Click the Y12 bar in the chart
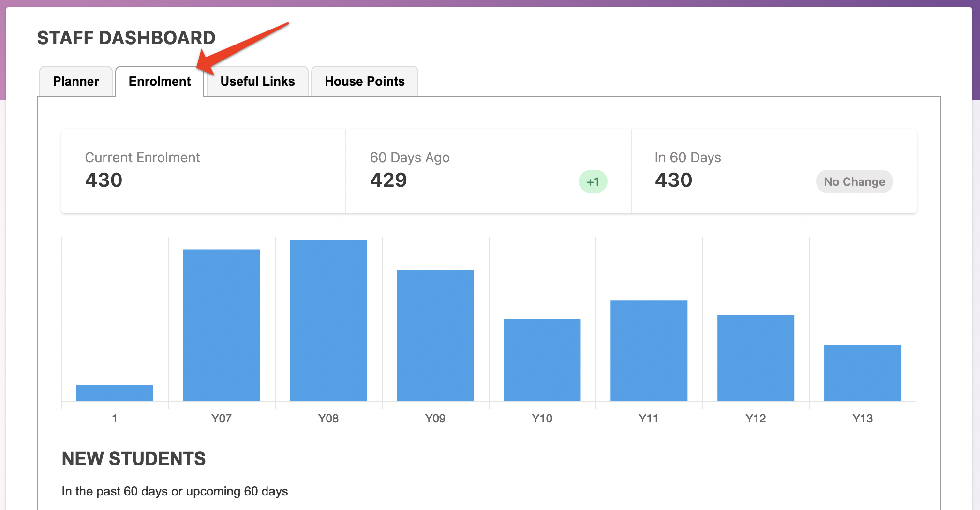Image resolution: width=980 pixels, height=510 pixels. (x=756, y=358)
